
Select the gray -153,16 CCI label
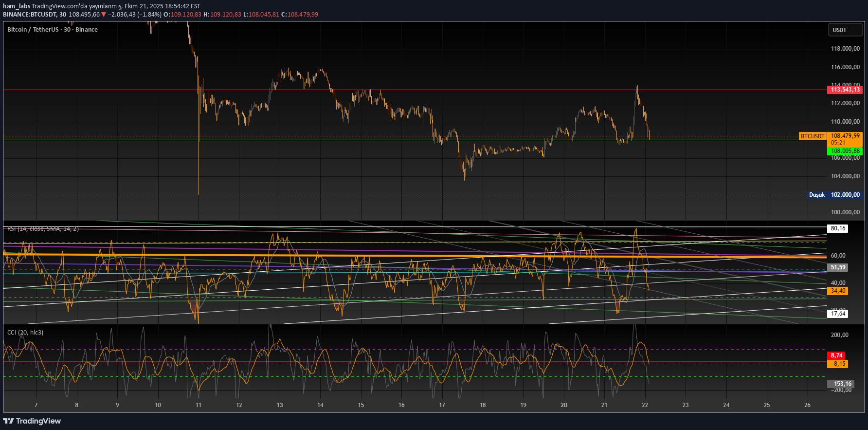(x=841, y=384)
